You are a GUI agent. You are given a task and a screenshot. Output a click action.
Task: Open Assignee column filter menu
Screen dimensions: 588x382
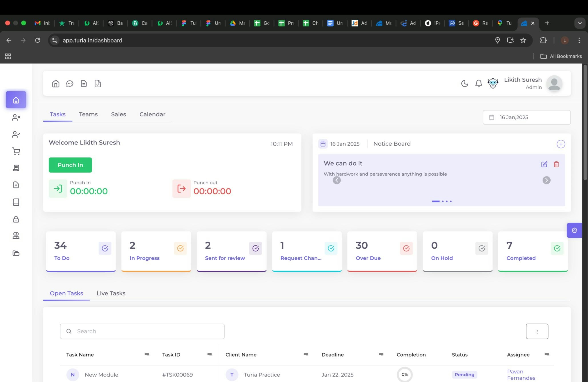pos(547,355)
